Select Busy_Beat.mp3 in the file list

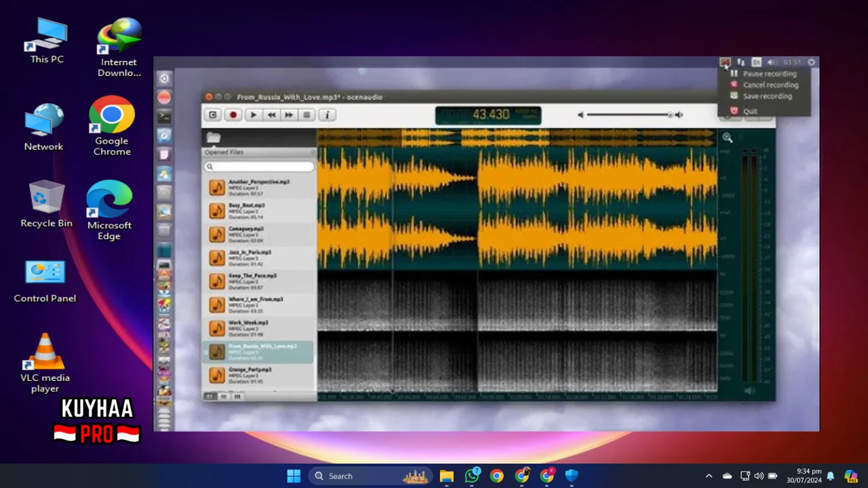(x=259, y=211)
